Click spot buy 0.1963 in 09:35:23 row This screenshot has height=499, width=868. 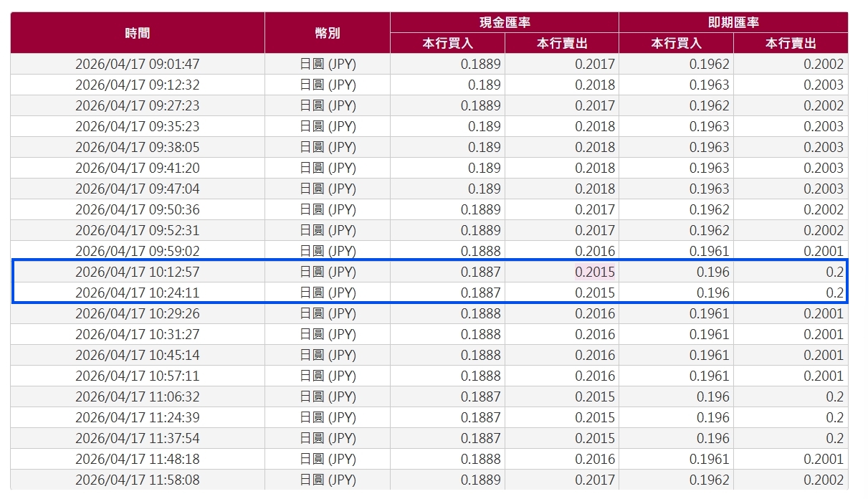[710, 126]
